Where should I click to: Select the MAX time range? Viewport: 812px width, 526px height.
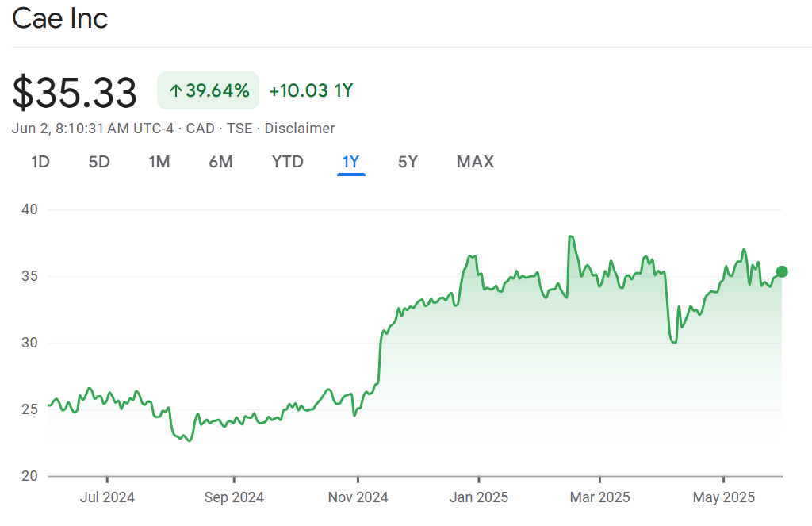[475, 162]
